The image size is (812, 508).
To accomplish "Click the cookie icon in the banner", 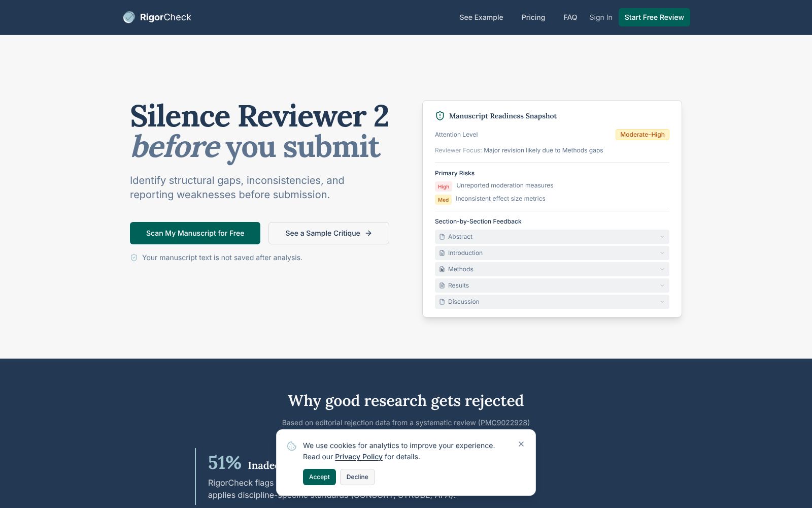I will point(291,446).
